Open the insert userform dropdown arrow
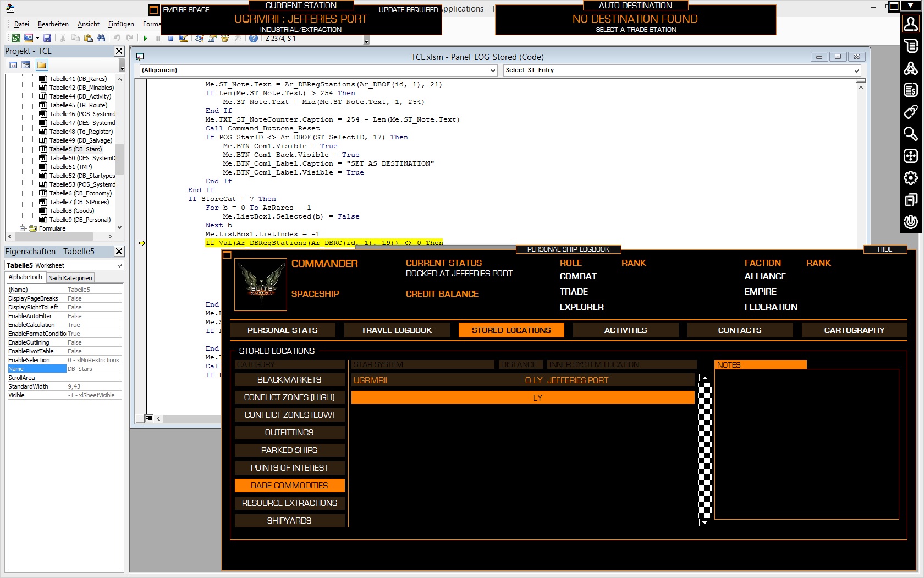The image size is (924, 578). [x=37, y=38]
